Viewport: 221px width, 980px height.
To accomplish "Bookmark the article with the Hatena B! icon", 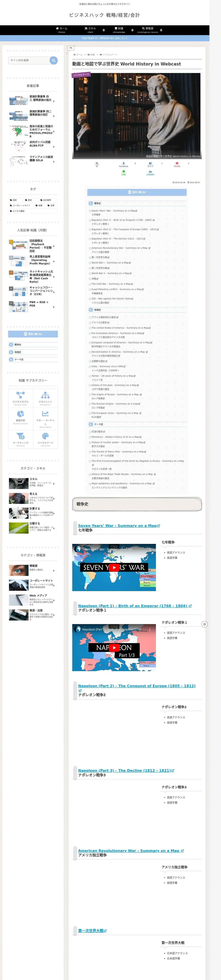I will (150, 164).
